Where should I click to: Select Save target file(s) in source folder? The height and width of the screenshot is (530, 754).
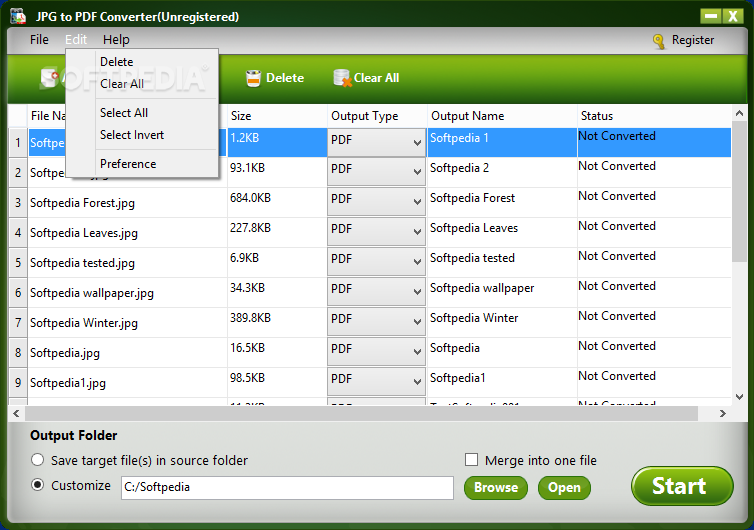pos(38,460)
